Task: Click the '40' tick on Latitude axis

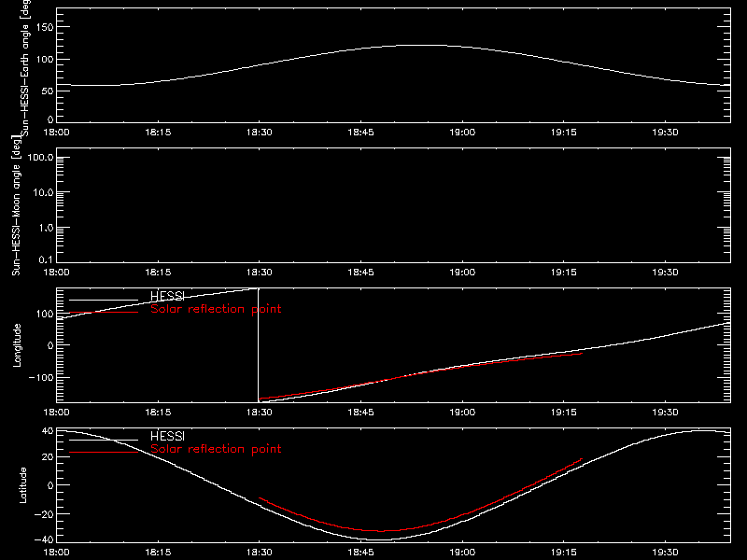Action: pyautogui.click(x=48, y=431)
